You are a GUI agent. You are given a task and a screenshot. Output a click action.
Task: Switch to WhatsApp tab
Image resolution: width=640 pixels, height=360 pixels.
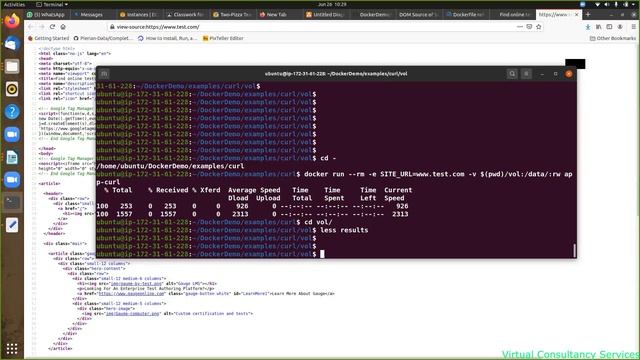tap(46, 14)
